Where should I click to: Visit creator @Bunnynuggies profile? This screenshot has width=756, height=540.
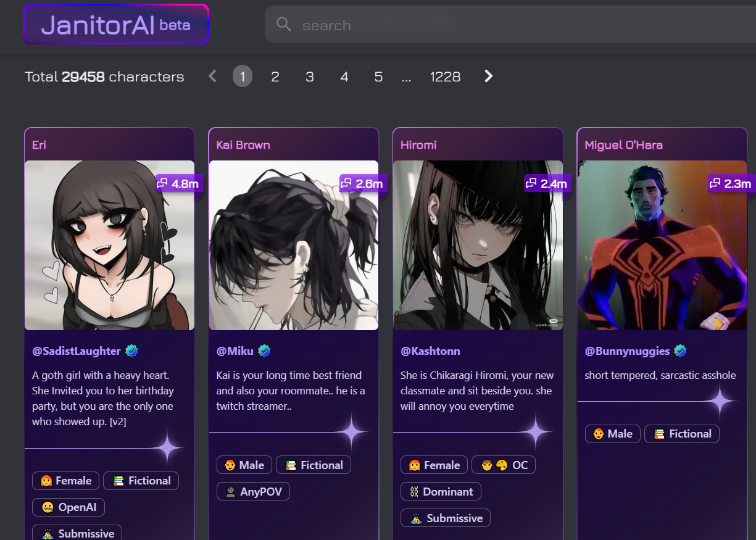coord(627,351)
